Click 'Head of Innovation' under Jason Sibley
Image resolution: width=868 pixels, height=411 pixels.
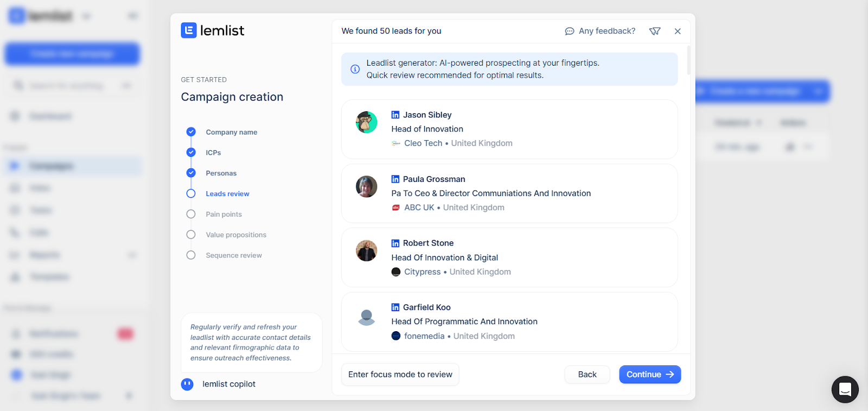(x=427, y=129)
